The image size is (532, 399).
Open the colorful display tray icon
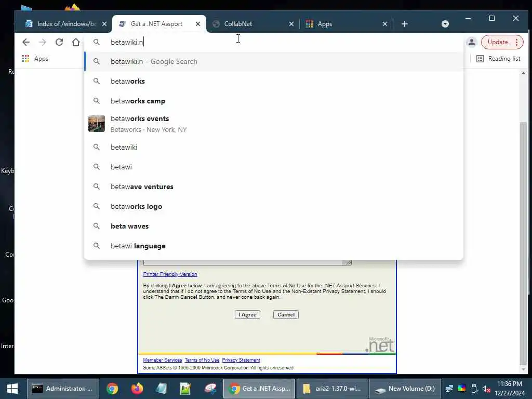462,389
